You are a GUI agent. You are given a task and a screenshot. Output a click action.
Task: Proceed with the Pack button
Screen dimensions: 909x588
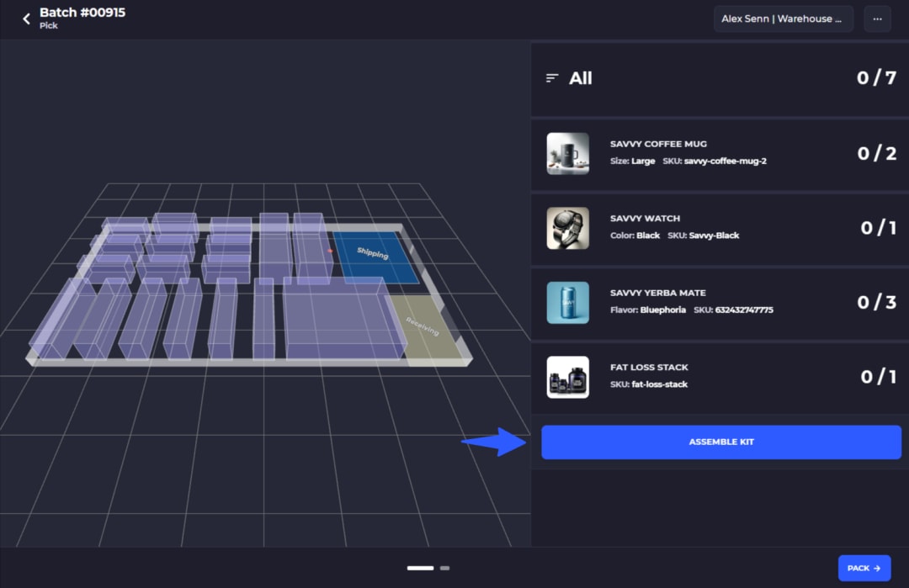[864, 569]
